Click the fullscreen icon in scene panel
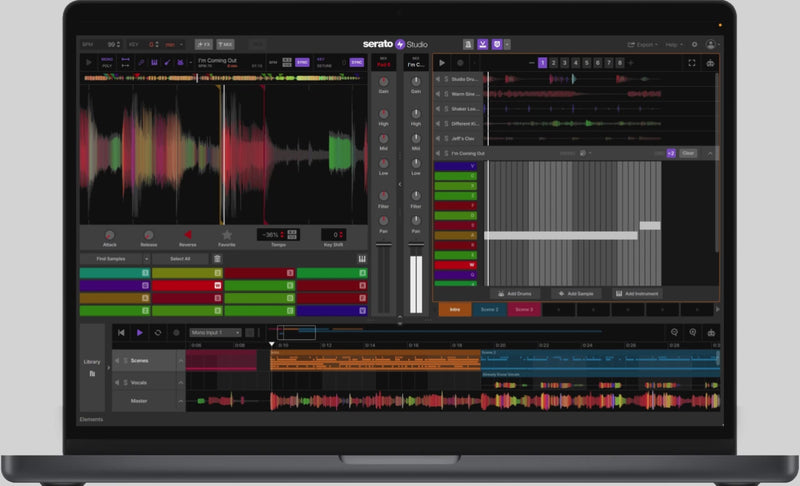 692,63
